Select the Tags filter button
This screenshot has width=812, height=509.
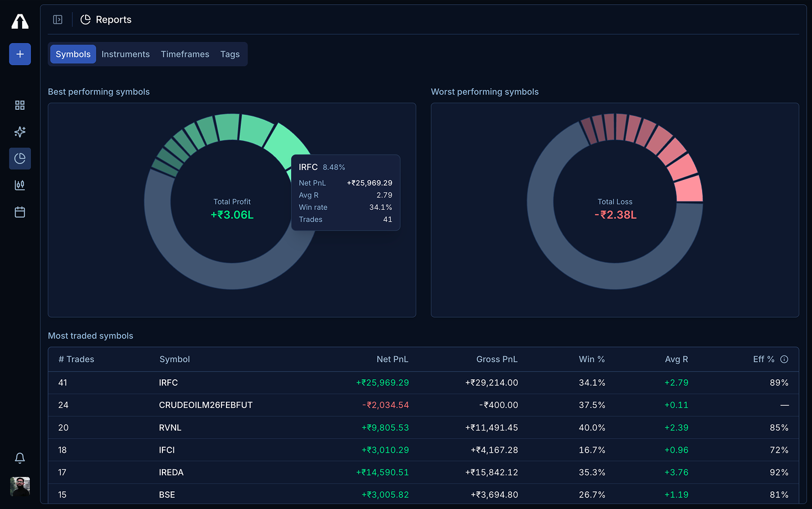tap(230, 54)
